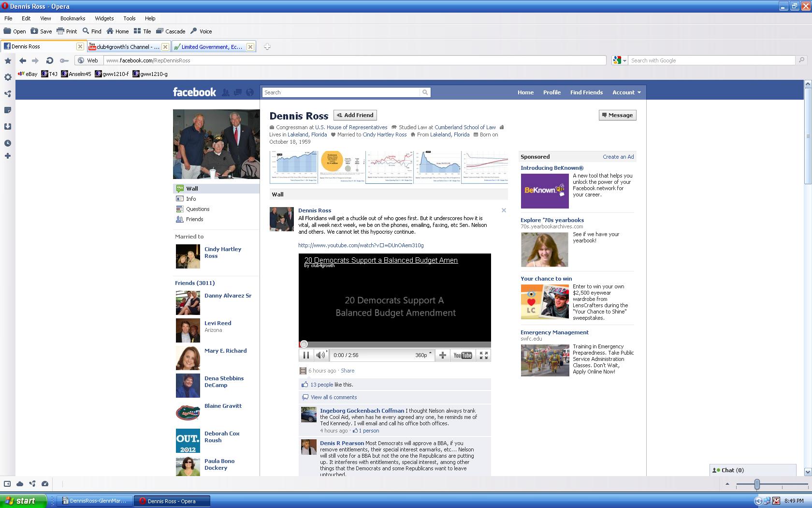This screenshot has height=508, width=812.
Task: Click the Facebook friend requests icon
Action: point(226,92)
